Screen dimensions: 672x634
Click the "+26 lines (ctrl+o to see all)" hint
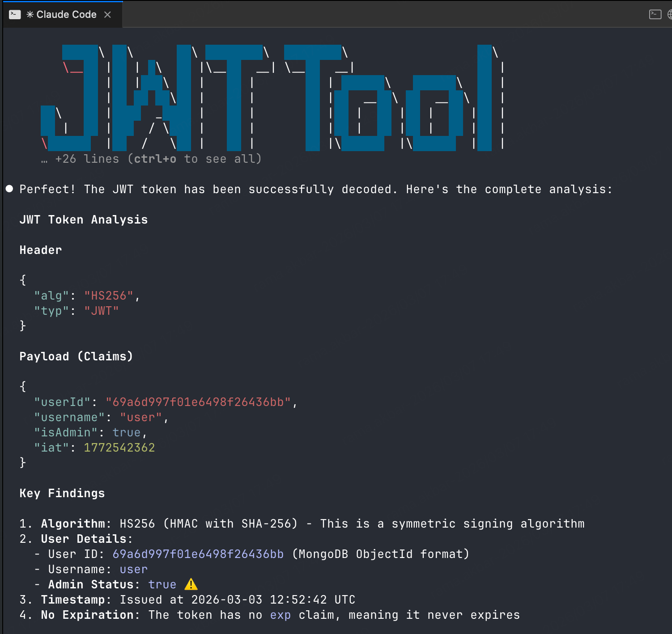(151, 159)
